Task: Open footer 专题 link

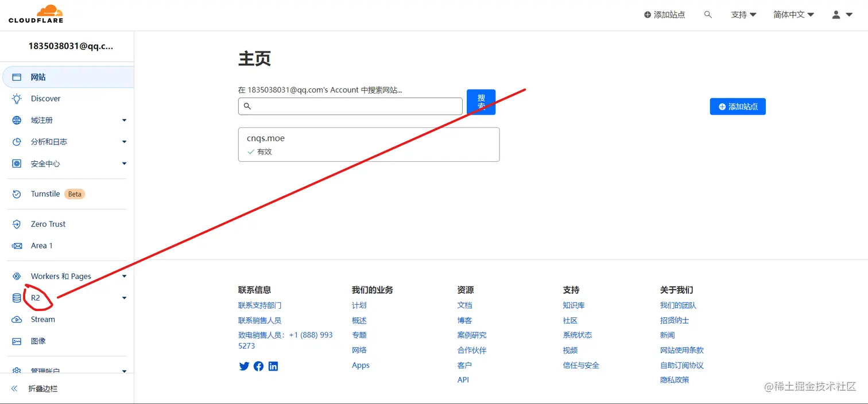Action: pos(359,335)
